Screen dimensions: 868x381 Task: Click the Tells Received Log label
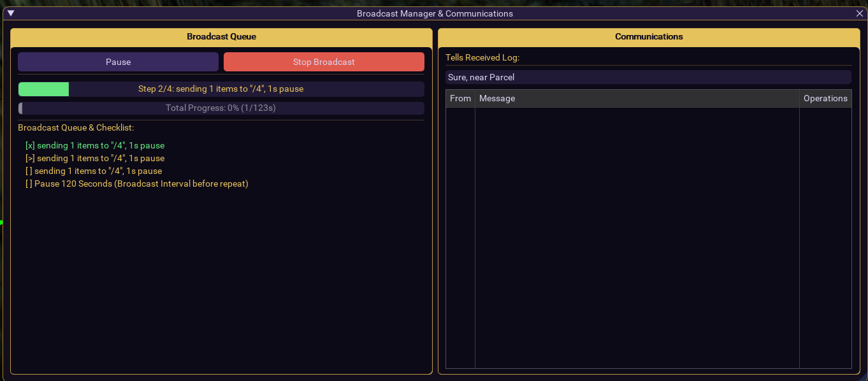click(x=482, y=58)
